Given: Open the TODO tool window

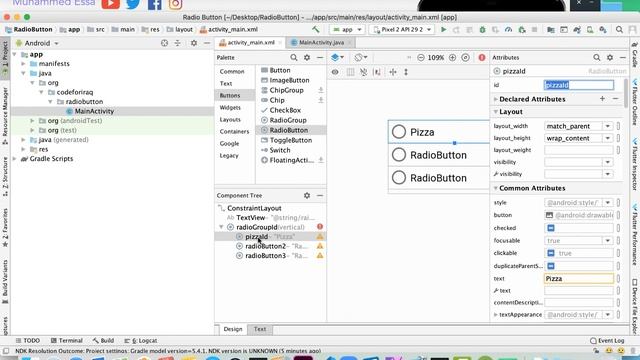Looking at the screenshot, I should (28, 340).
